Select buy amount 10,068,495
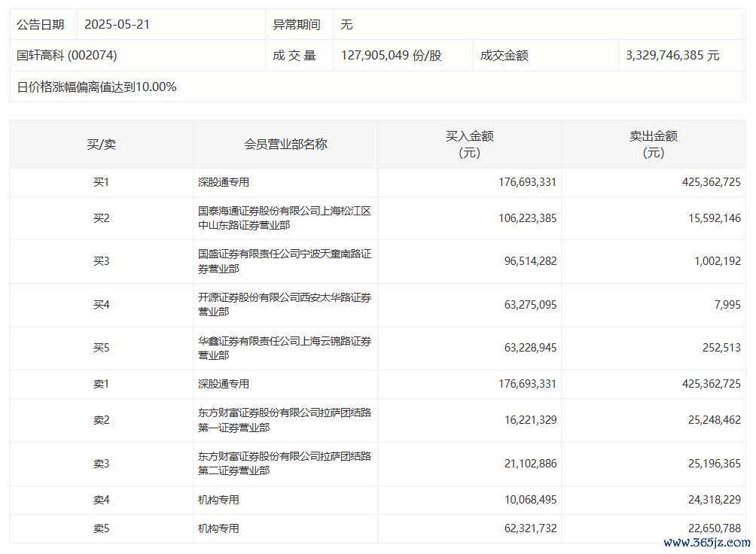Viewport: 756px width, 554px height. (x=530, y=500)
